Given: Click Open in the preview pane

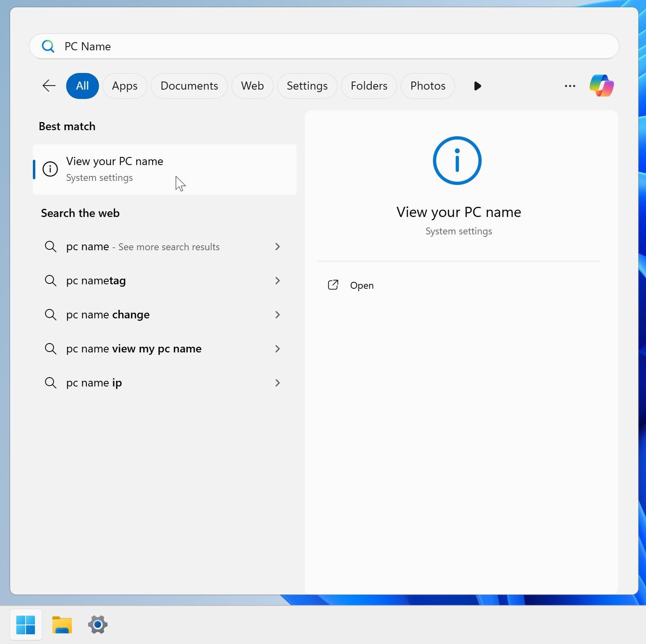Looking at the screenshot, I should [x=362, y=286].
